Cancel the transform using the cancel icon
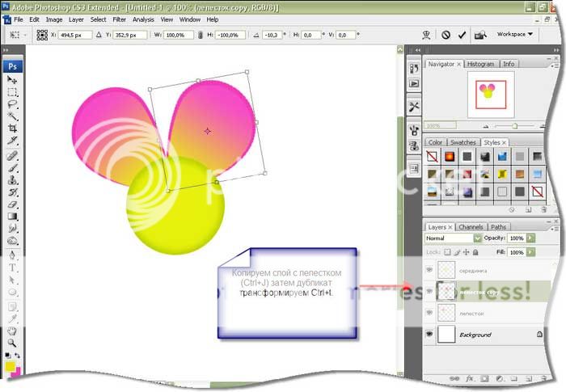Image resolution: width=566 pixels, height=392 pixels. point(446,35)
